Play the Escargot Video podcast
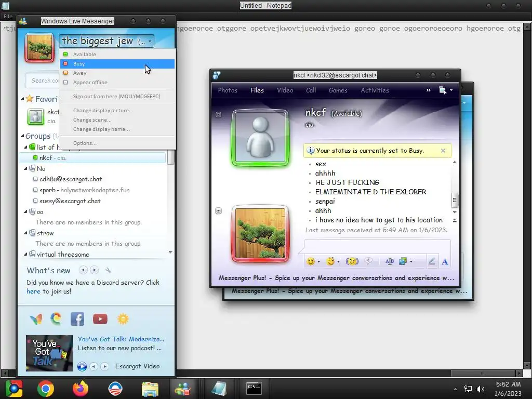The width and height of the screenshot is (532, 399). pyautogui.click(x=82, y=366)
